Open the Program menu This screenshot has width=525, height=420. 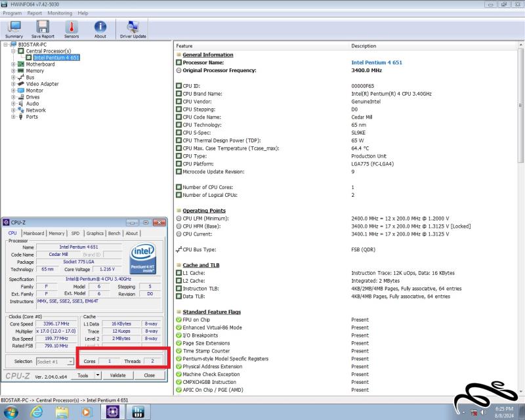(x=12, y=13)
